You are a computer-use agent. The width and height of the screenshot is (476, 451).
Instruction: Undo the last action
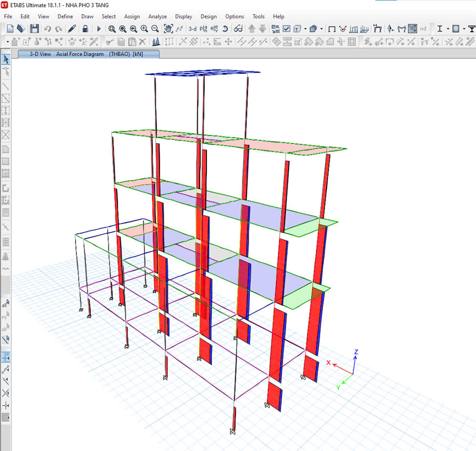[47, 29]
